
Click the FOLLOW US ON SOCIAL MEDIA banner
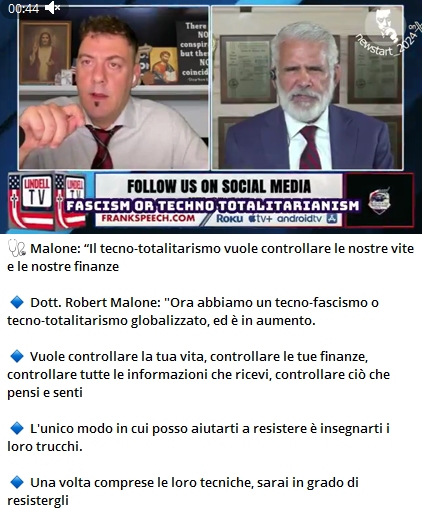[x=219, y=186]
